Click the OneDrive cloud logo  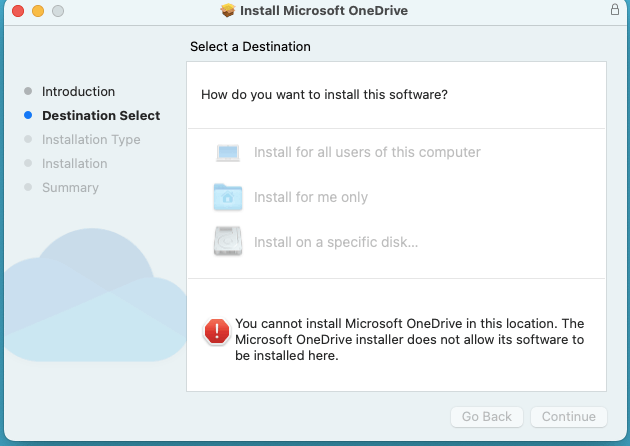[x=95, y=300]
